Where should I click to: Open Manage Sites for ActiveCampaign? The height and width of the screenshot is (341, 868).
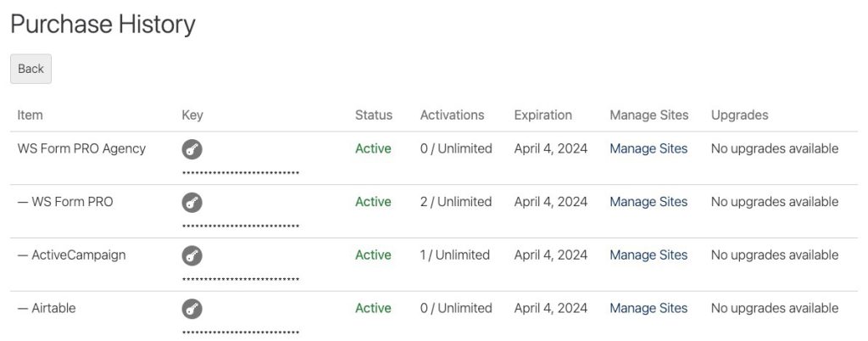pyautogui.click(x=648, y=254)
